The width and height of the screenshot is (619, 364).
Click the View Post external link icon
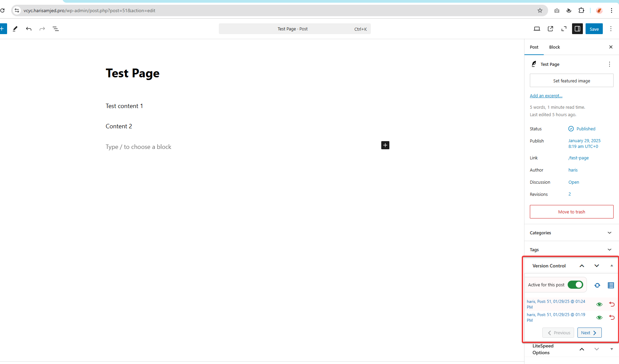(x=550, y=29)
